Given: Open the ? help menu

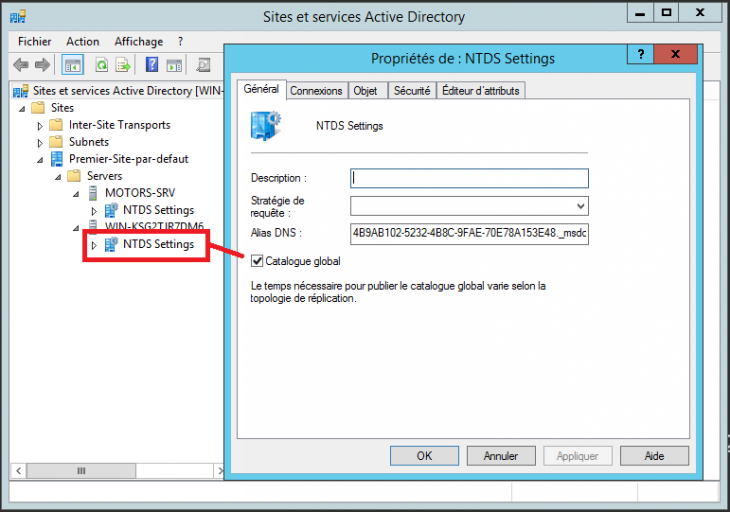Looking at the screenshot, I should (180, 41).
